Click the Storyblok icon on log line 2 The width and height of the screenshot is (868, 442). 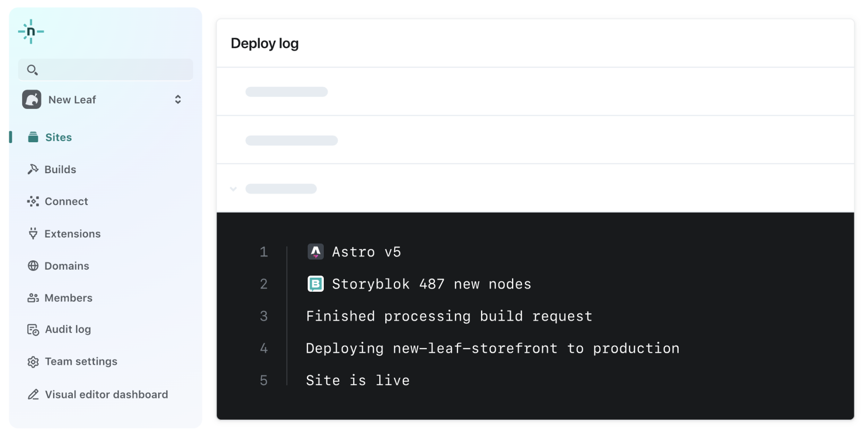coord(315,284)
